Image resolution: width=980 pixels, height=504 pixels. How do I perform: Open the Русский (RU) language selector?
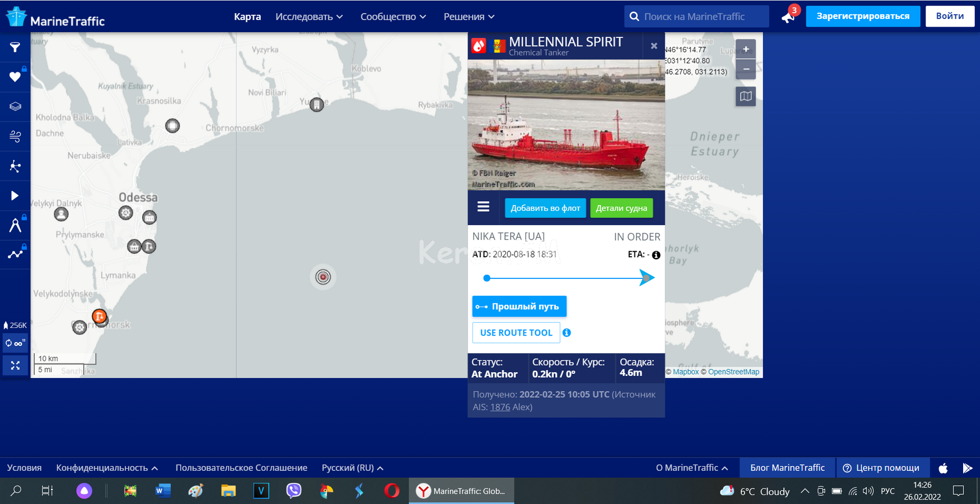click(352, 468)
